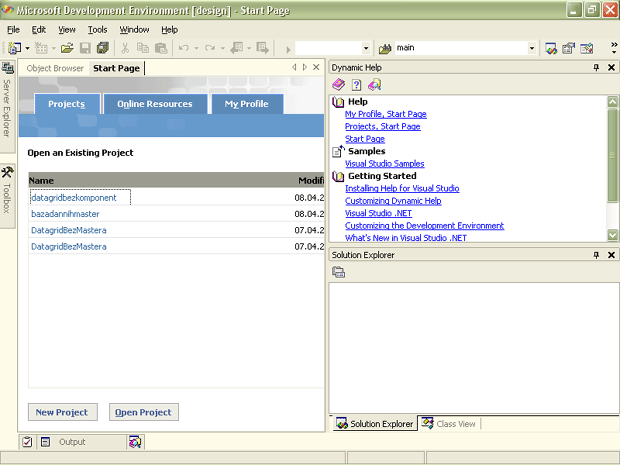Click the Open File folder icon
This screenshot has width=620, height=465.
click(67, 48)
